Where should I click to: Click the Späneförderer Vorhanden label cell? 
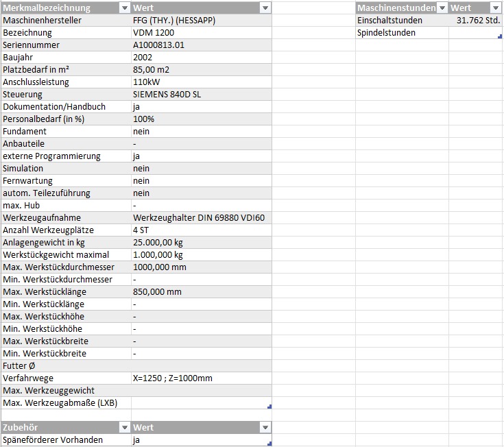click(x=66, y=440)
